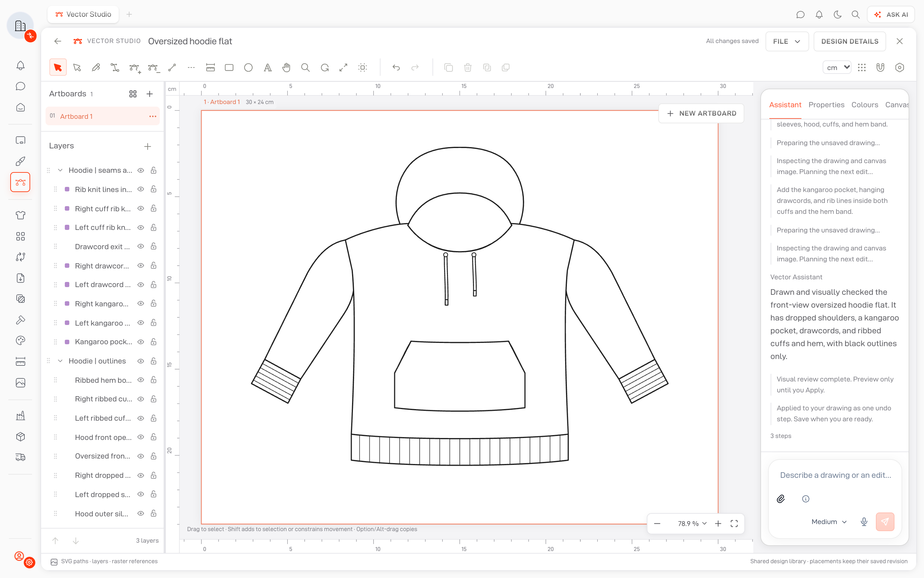Screen dimensions: 924x578
Task: Lock the Left cuff rib layer
Action: pos(153,227)
